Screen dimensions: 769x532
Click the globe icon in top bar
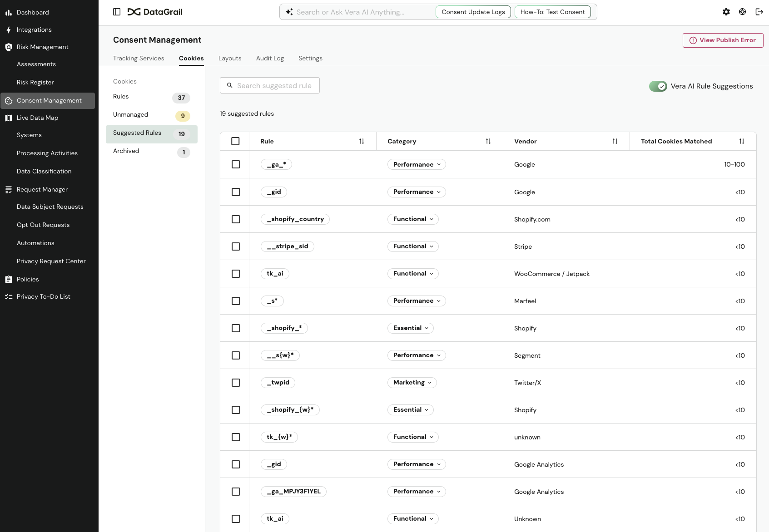(743, 12)
